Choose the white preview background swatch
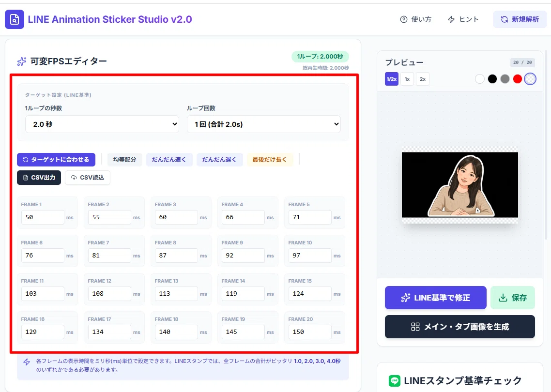551x392 pixels. point(480,79)
